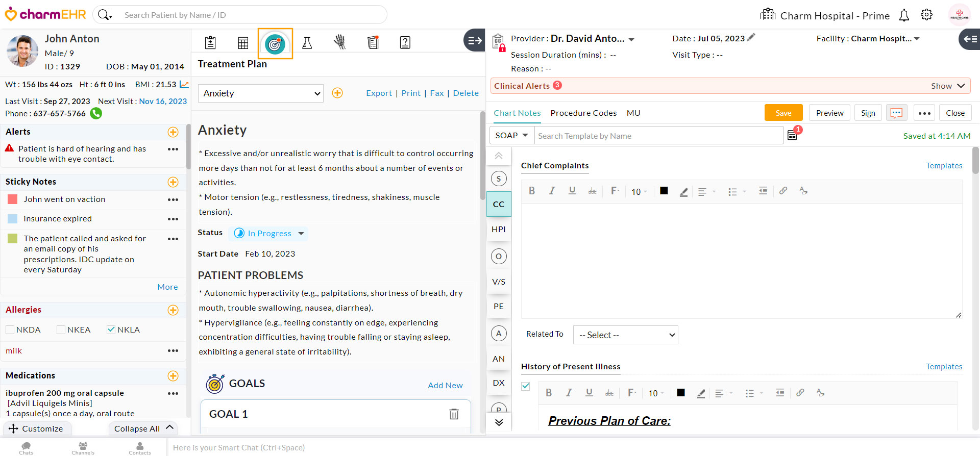This screenshot has width=980, height=456.
Task: Open the flowsheet grid icon
Action: point(243,43)
